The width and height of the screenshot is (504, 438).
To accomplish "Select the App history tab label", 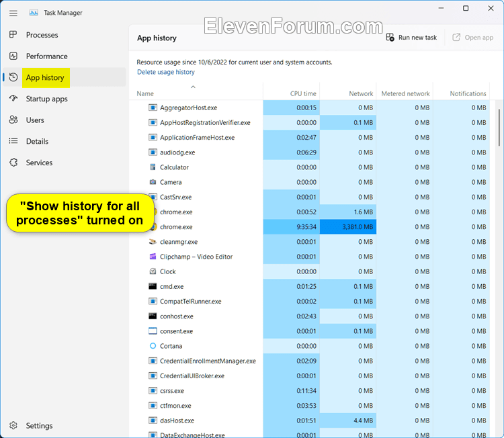I will (x=45, y=77).
